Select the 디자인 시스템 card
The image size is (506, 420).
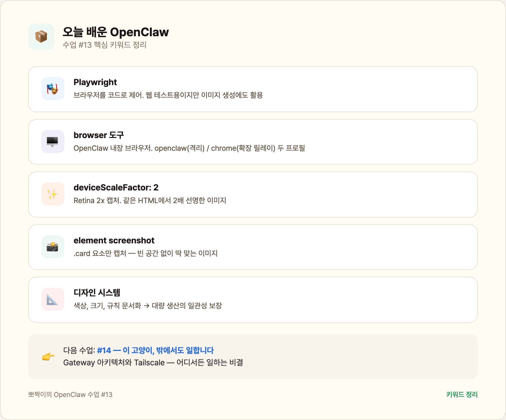[252, 299]
